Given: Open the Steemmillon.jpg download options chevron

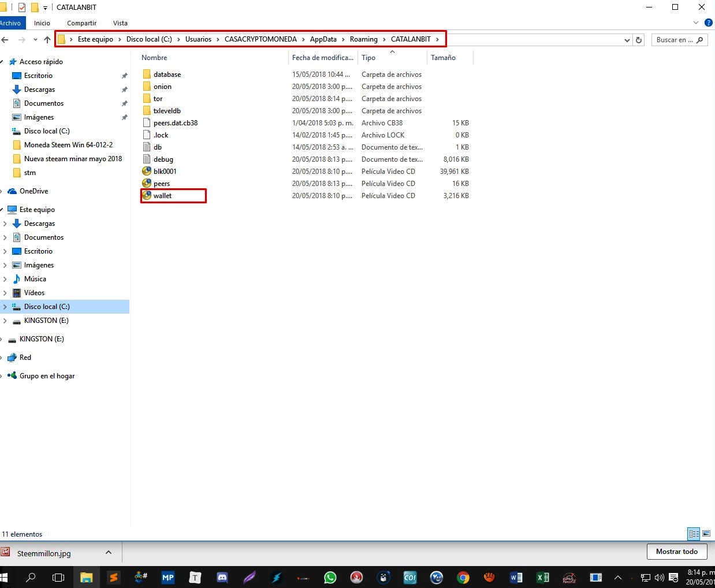Looking at the screenshot, I should (109, 553).
